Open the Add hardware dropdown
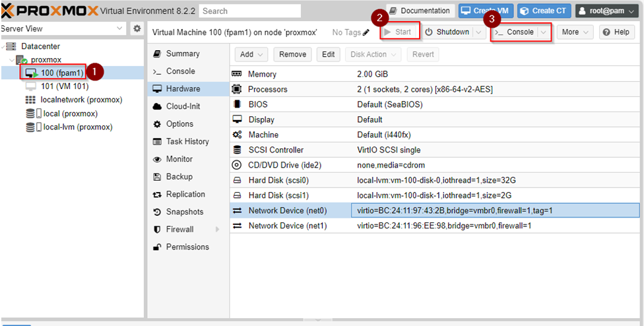Screen dimensions: 644x326 (251, 54)
